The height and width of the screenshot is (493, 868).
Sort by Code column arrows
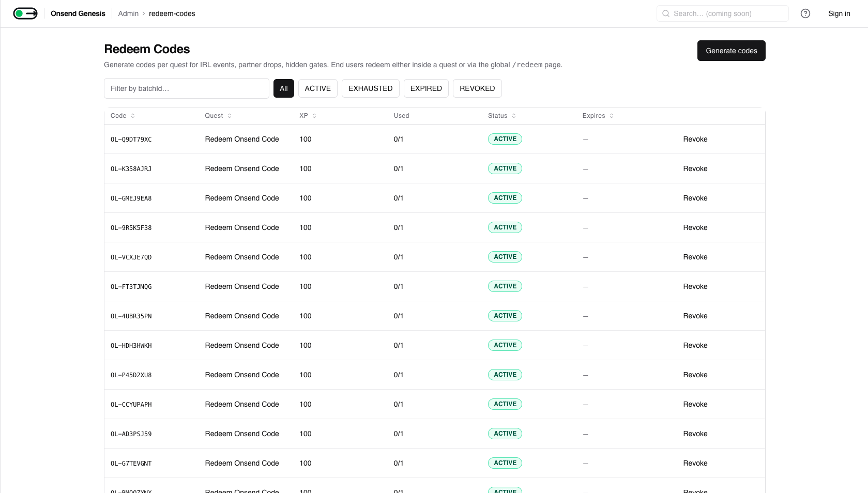[x=133, y=116]
